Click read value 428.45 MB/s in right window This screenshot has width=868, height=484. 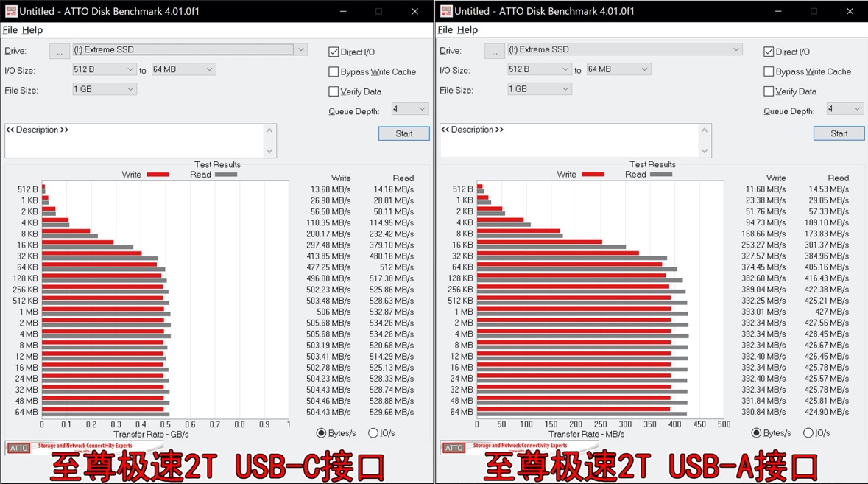[827, 334]
